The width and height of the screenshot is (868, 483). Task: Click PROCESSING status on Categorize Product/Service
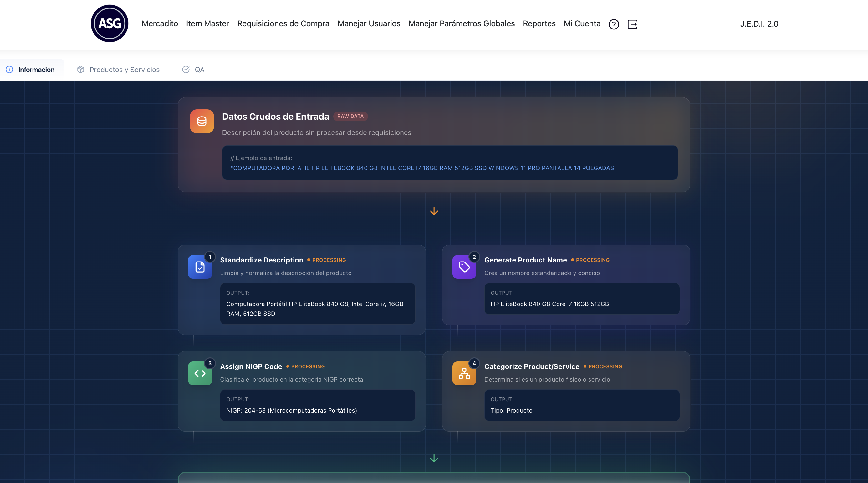[x=602, y=366]
